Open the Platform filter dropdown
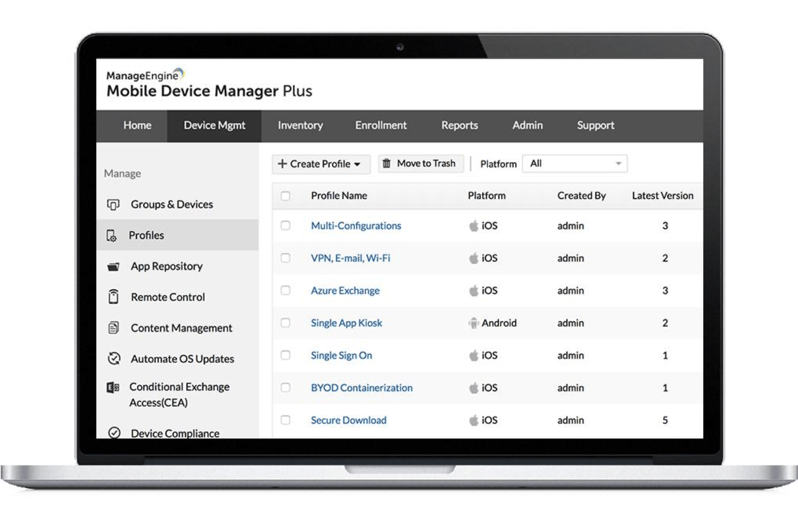Screen dimensions: 798x532 click(x=575, y=163)
